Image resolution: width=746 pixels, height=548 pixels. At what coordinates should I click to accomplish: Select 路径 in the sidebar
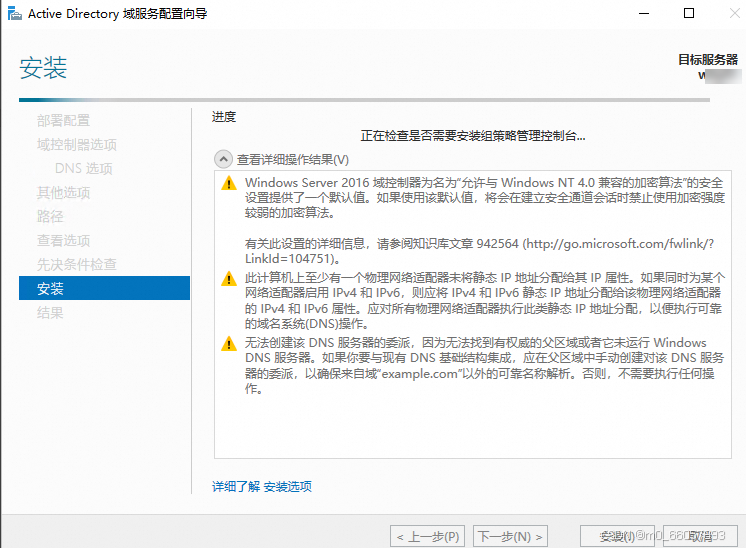point(50,216)
